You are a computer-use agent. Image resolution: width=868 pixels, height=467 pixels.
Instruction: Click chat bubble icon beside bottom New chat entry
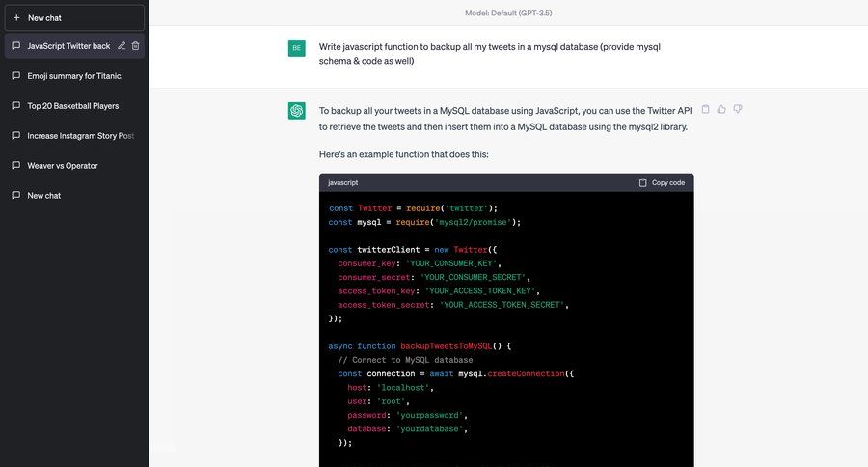coord(16,196)
